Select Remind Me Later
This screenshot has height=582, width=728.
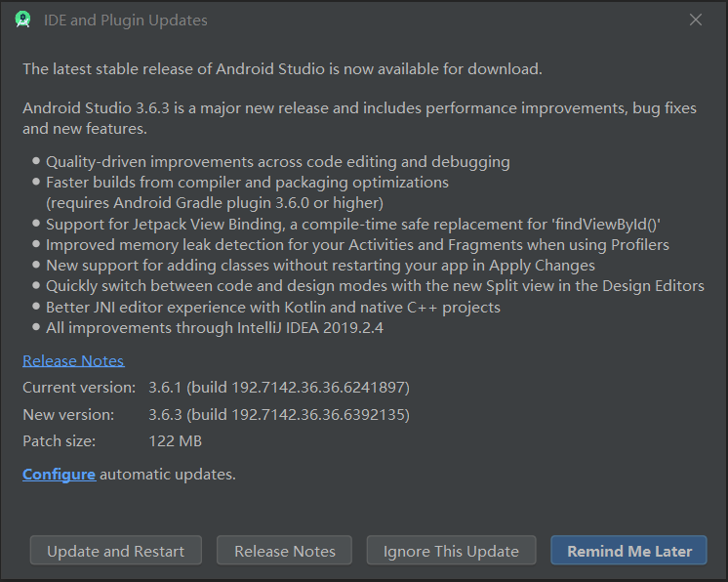628,551
